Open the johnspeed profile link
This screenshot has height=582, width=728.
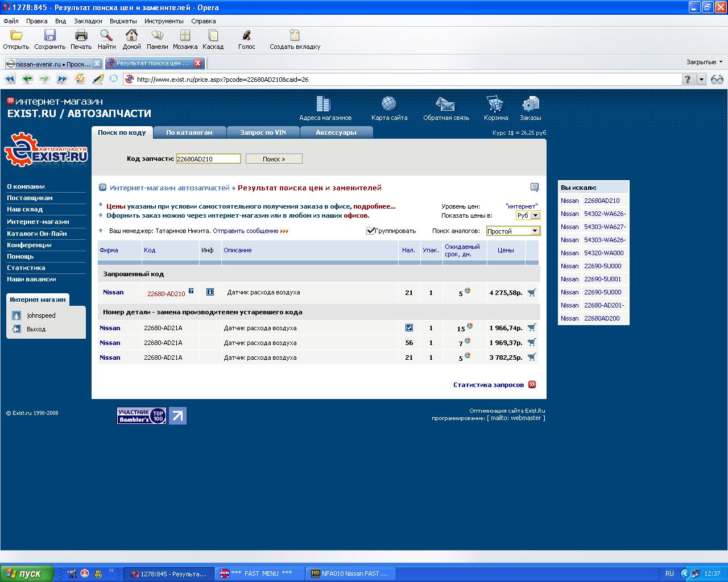coord(41,315)
